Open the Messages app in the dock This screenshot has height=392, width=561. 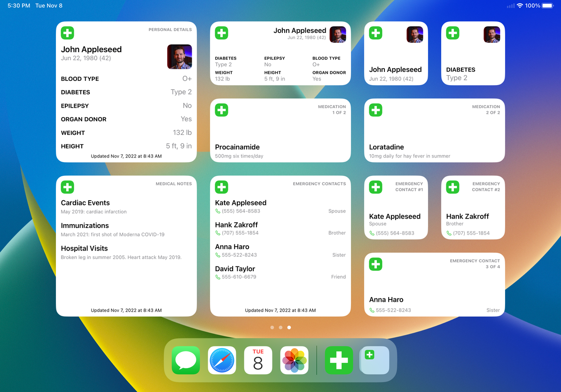[186, 360]
